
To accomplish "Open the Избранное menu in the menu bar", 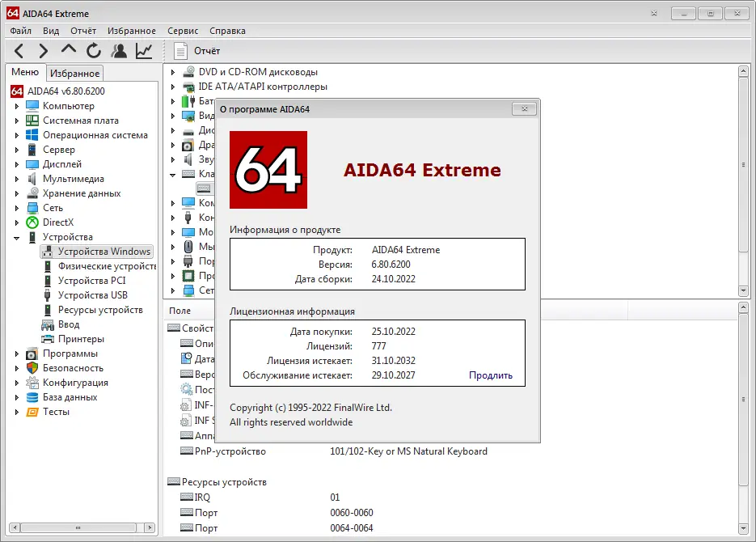I will [x=132, y=31].
